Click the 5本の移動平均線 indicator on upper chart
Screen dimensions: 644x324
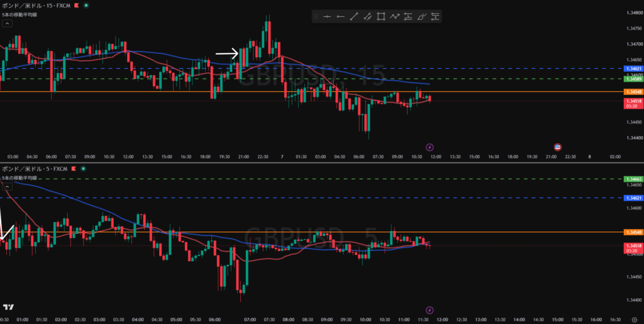click(19, 14)
